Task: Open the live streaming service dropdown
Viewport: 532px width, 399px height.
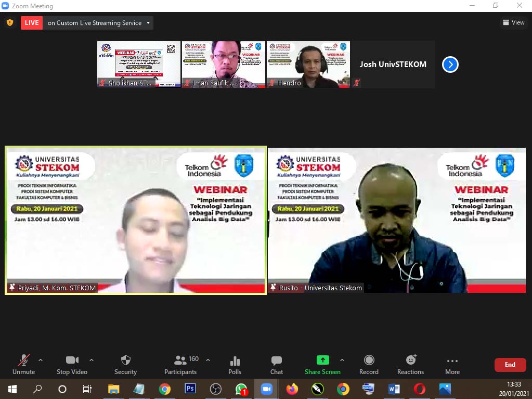Action: (98, 23)
